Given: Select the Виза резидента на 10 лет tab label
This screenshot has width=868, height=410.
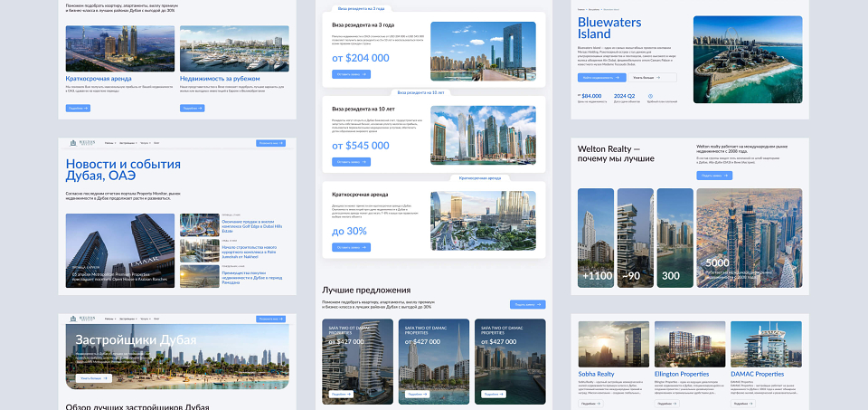Looking at the screenshot, I should pos(420,92).
